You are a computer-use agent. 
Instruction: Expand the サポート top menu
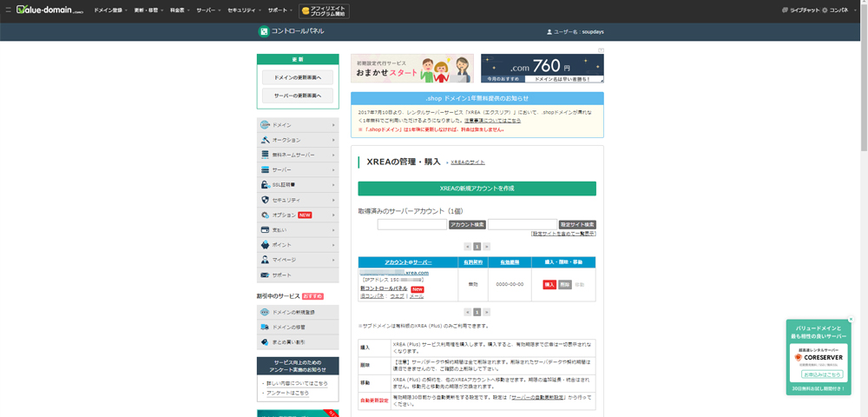(279, 10)
